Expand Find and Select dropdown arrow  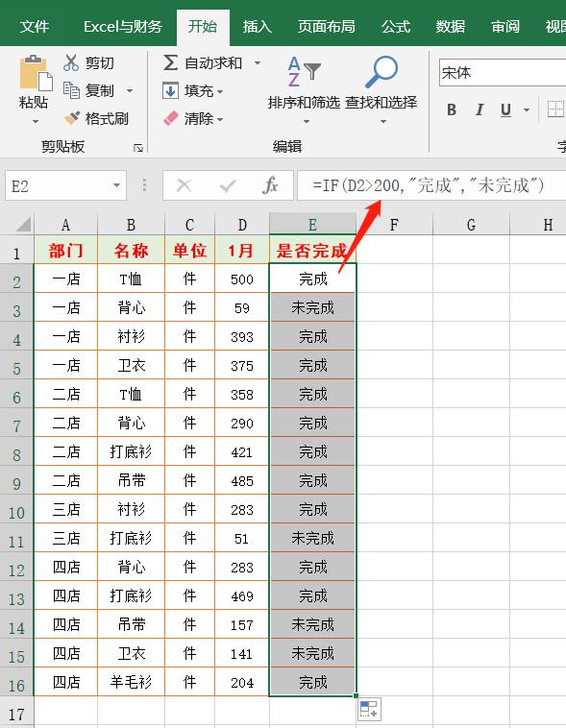tap(383, 122)
